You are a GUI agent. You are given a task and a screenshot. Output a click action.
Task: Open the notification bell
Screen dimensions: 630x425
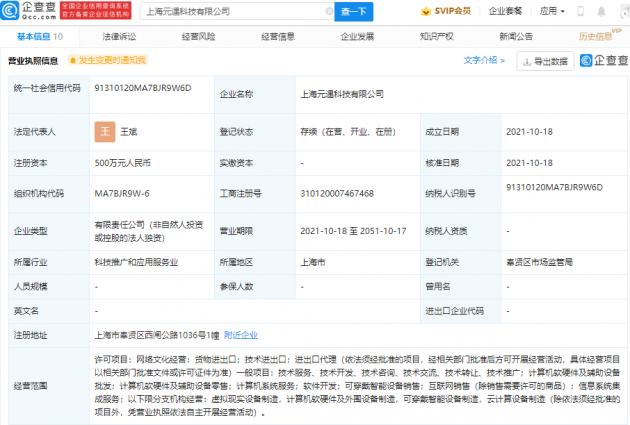[x=601, y=11]
